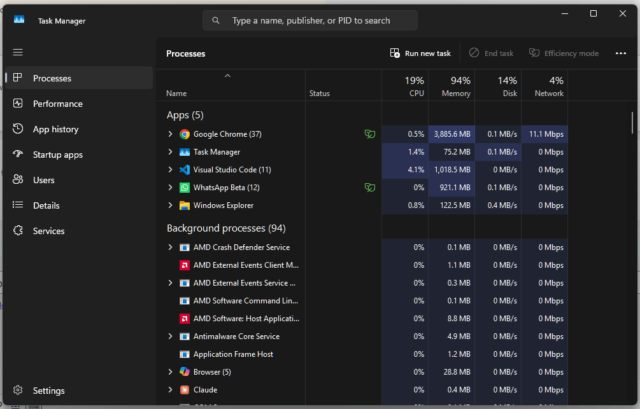Select the 122.5 MB memory value
640x409 pixels.
[451, 205]
